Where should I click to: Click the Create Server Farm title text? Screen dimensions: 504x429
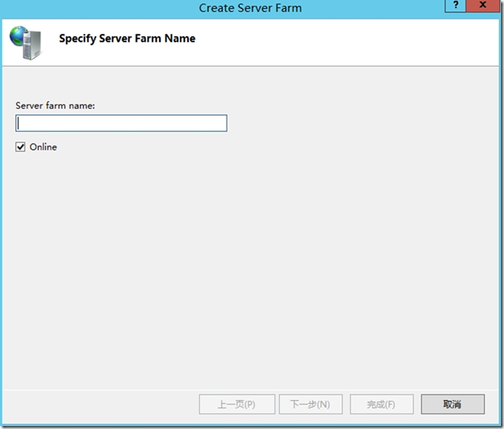coord(250,8)
